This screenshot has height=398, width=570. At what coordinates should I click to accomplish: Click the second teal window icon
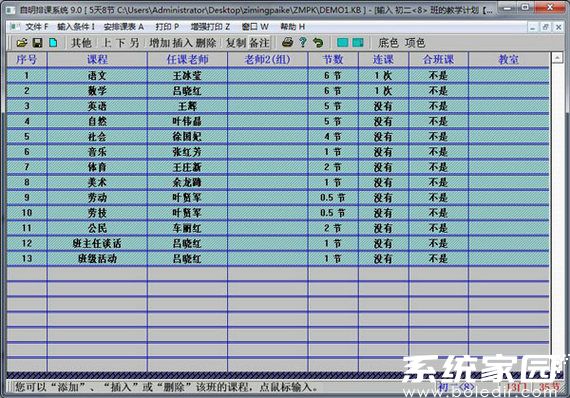[358, 43]
